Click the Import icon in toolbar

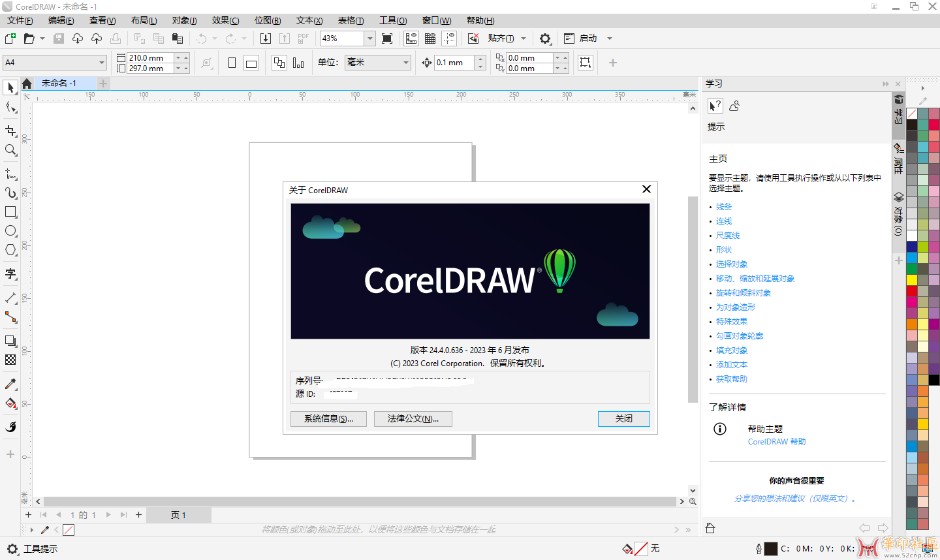click(266, 39)
